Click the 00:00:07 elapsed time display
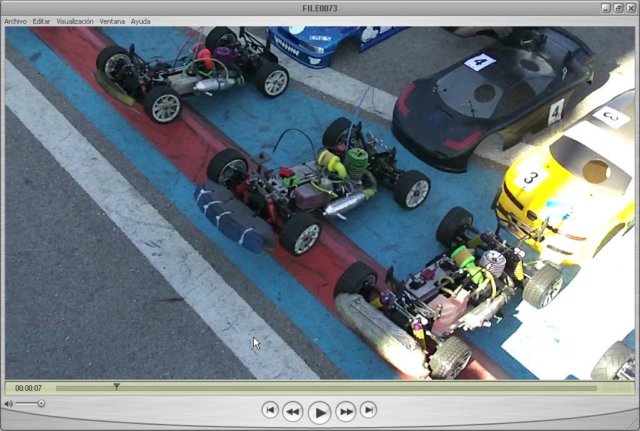 point(28,388)
